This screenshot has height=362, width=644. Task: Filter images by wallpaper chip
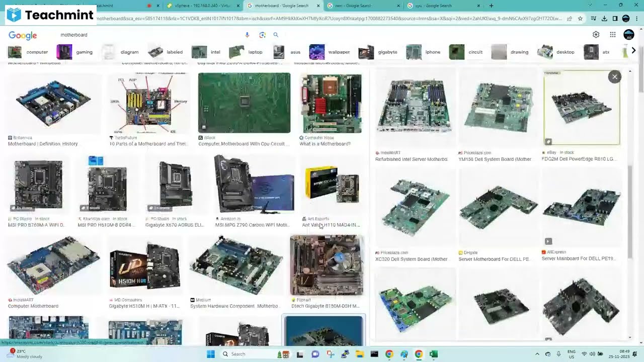click(330, 52)
